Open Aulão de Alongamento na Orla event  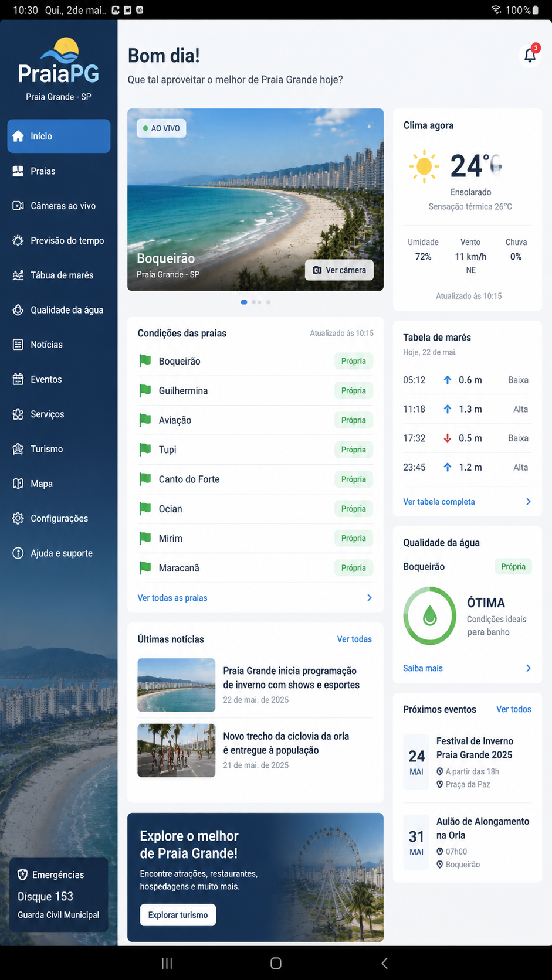(467, 842)
